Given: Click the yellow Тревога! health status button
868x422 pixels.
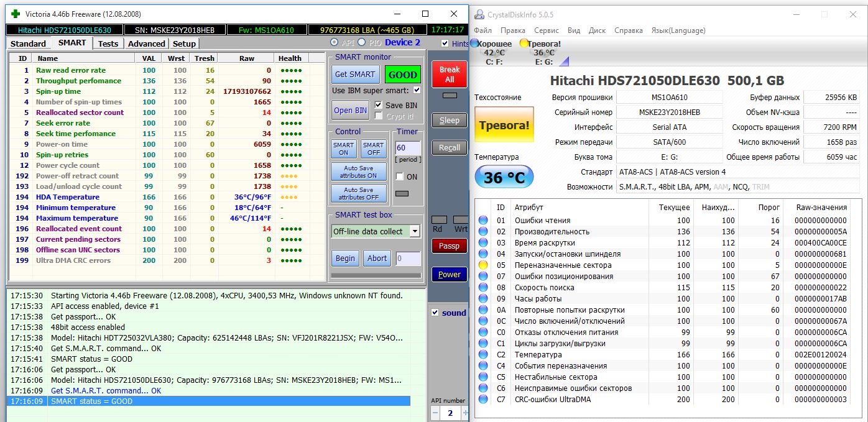Looking at the screenshot, I should (x=504, y=126).
